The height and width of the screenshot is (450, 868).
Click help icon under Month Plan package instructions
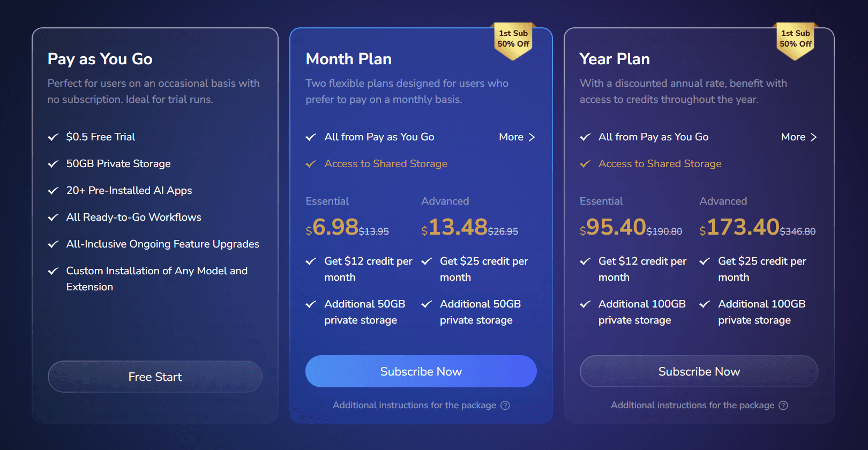(x=505, y=406)
